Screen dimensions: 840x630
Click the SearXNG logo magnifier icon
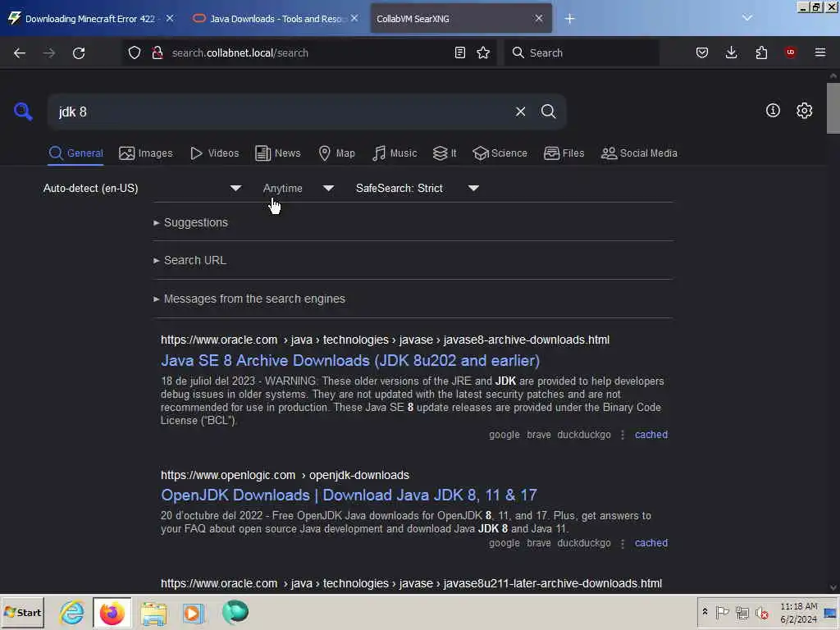tap(23, 112)
